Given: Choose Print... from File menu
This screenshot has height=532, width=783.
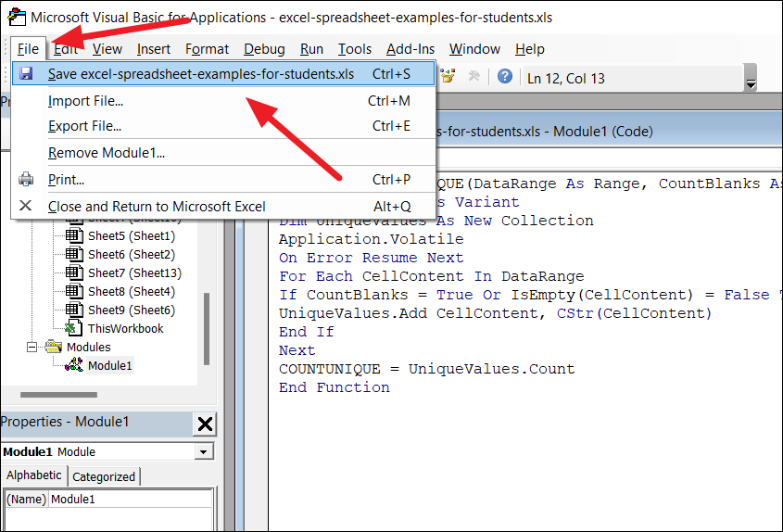Looking at the screenshot, I should point(223,179).
